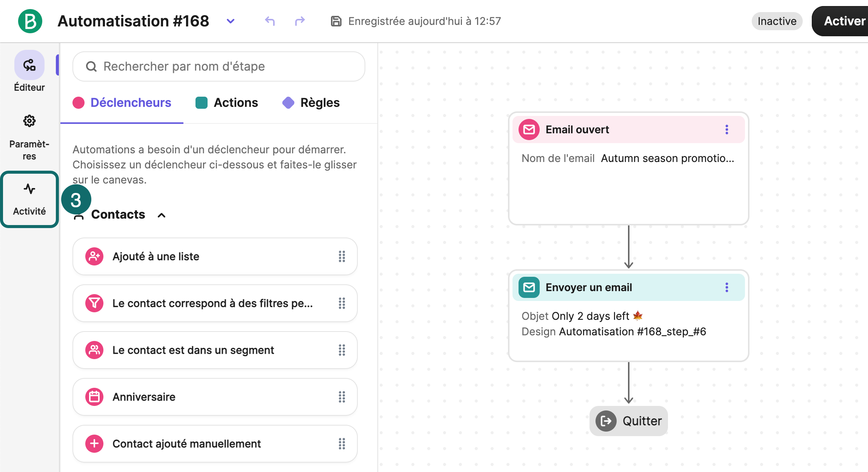This screenshot has height=472, width=868.
Task: Click the Activer button
Action: pyautogui.click(x=841, y=21)
